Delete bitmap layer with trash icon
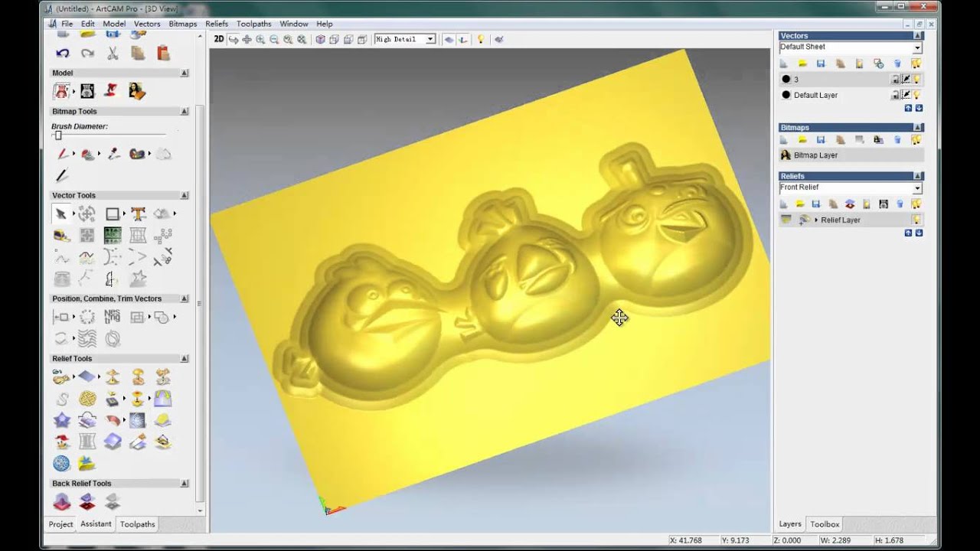This screenshot has width=980, height=551. pos(897,140)
